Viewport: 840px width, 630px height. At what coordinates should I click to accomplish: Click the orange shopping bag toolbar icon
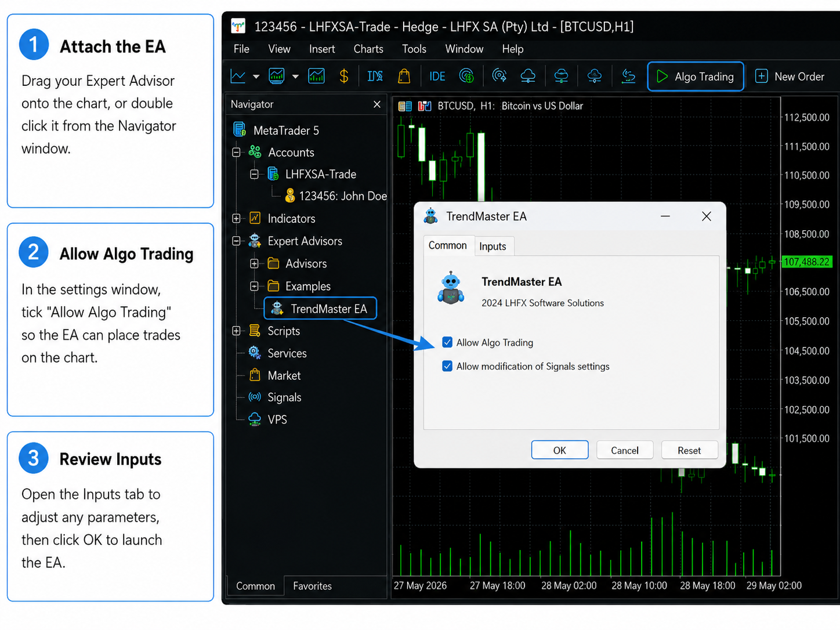[404, 76]
